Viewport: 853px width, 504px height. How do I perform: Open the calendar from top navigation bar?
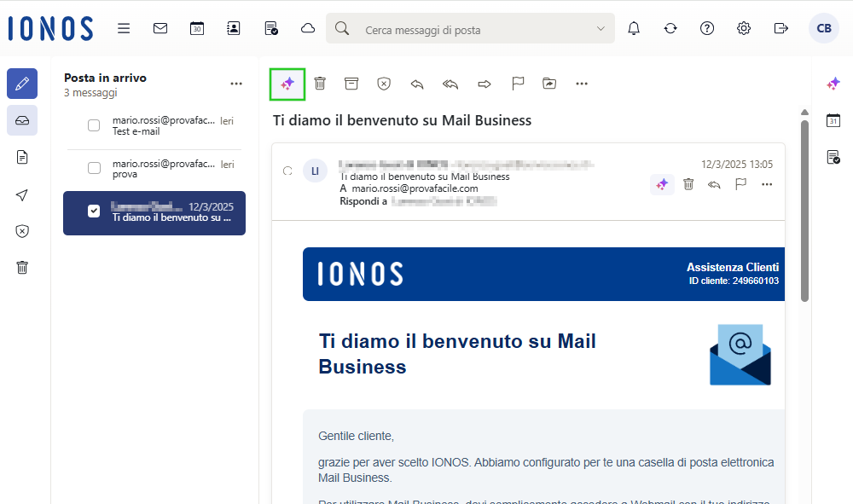pos(197,28)
